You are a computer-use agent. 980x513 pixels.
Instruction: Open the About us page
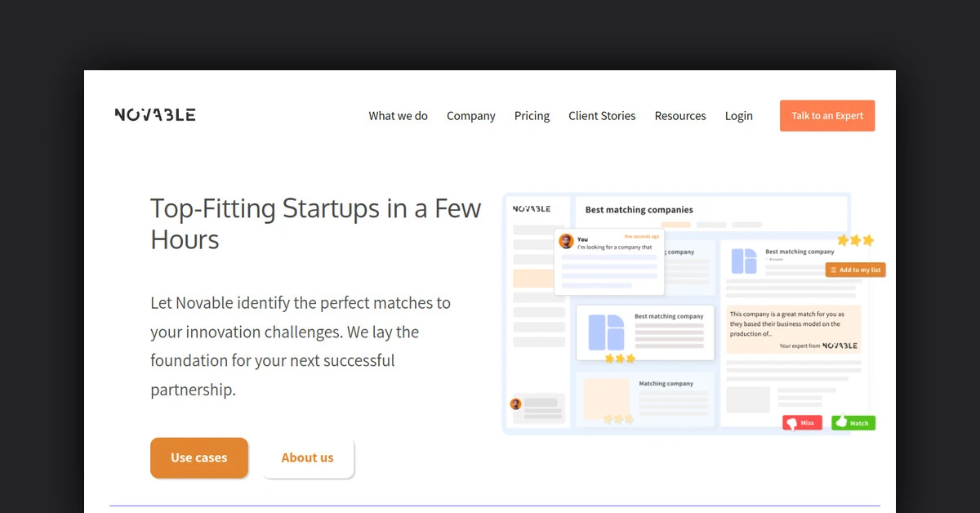point(307,457)
